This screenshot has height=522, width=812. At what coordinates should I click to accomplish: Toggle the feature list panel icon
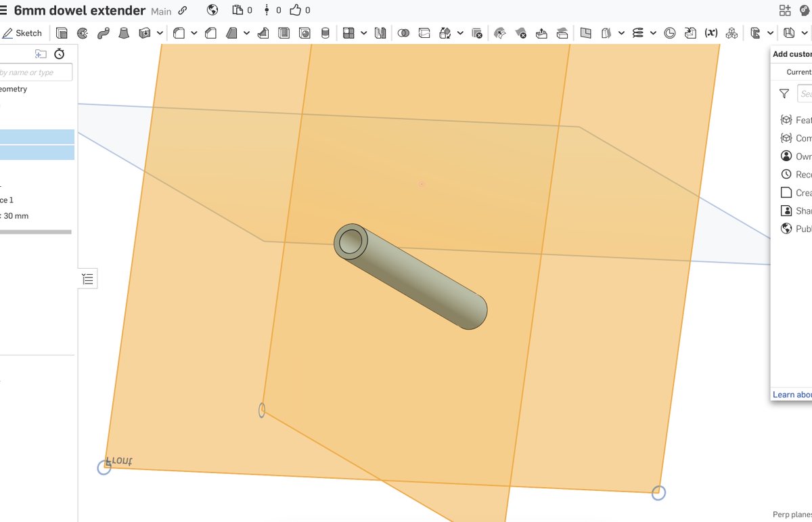tap(88, 278)
